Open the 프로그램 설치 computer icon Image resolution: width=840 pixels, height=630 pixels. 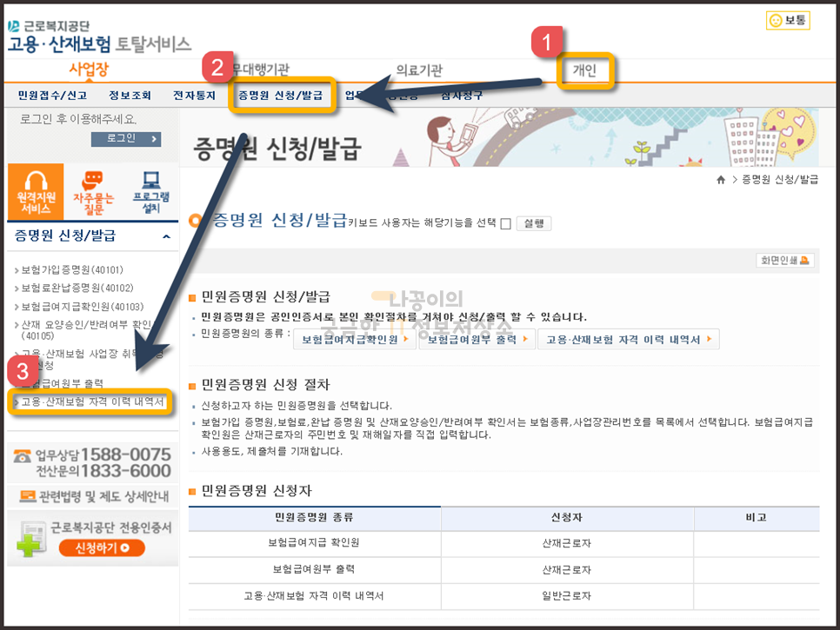coord(150,192)
